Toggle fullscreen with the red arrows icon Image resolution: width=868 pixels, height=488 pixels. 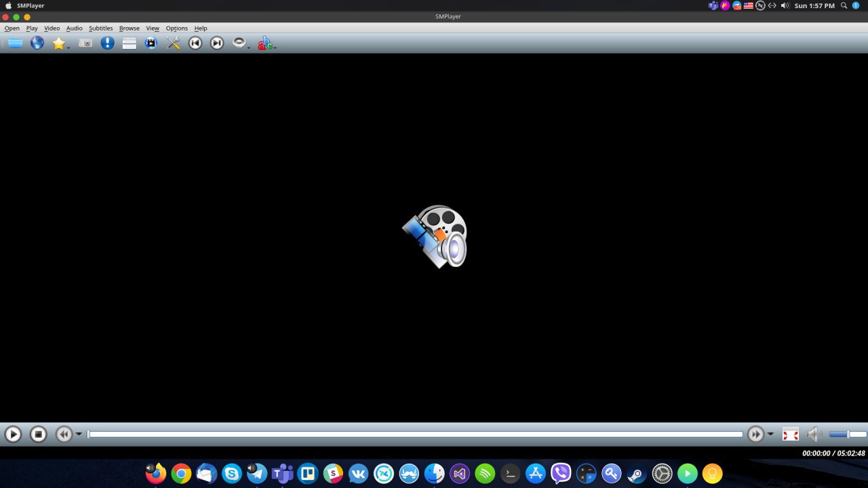tap(791, 434)
